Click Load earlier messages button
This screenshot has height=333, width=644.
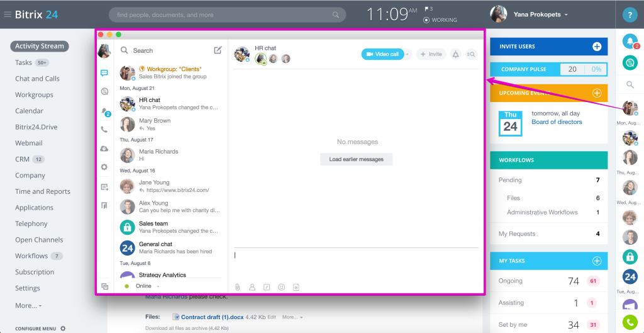click(x=356, y=159)
